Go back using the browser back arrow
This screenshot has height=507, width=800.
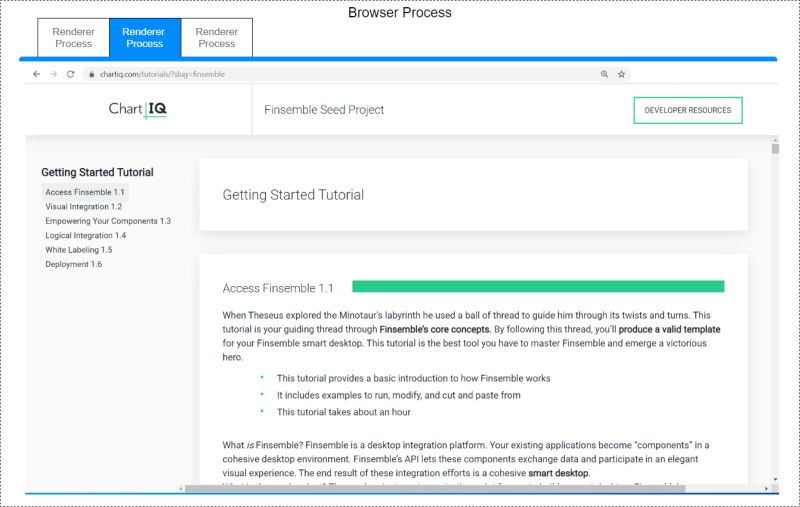coord(36,74)
